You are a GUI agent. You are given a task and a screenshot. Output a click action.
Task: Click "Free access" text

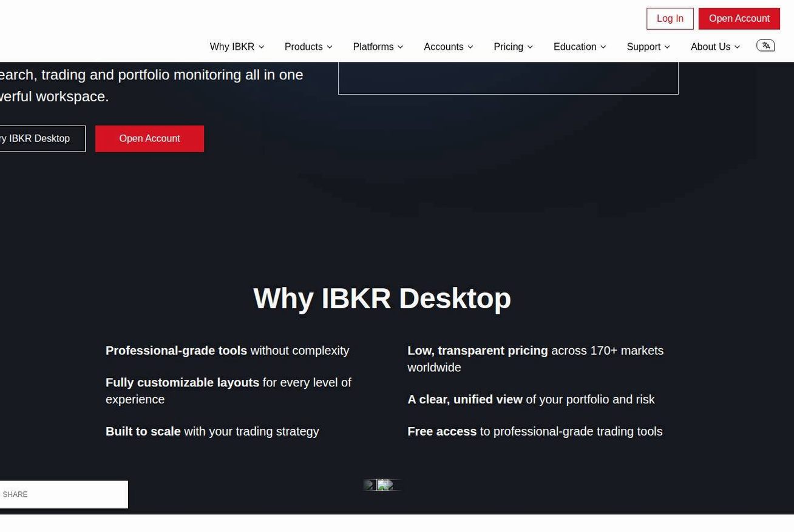click(x=442, y=431)
